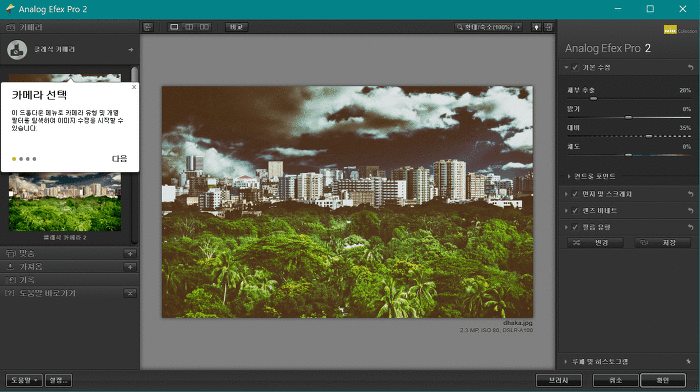
Task: Toggle the right panel collapse icon
Action: point(549,27)
